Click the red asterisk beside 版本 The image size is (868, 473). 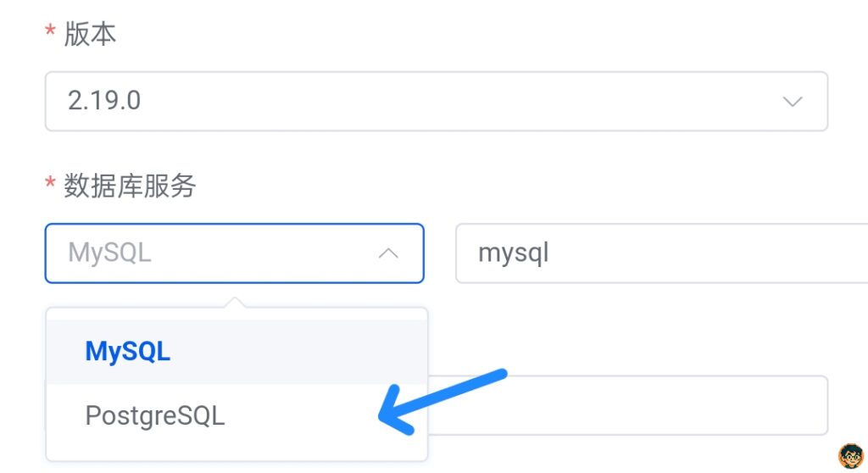click(50, 31)
